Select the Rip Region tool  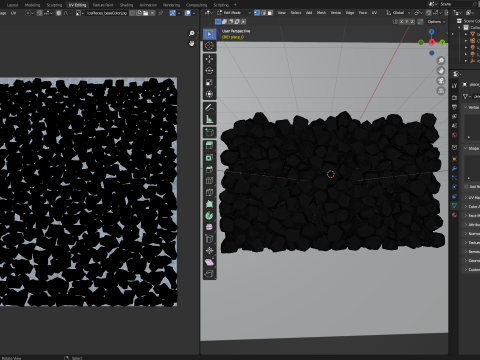tap(209, 274)
